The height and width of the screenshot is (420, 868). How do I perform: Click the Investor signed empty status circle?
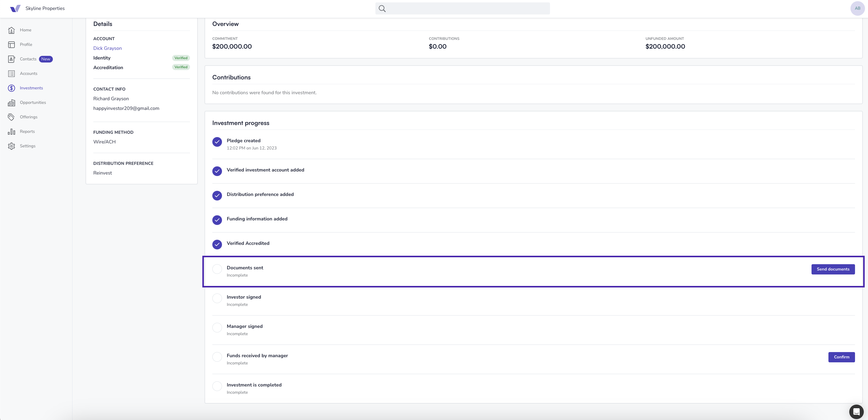pyautogui.click(x=217, y=298)
